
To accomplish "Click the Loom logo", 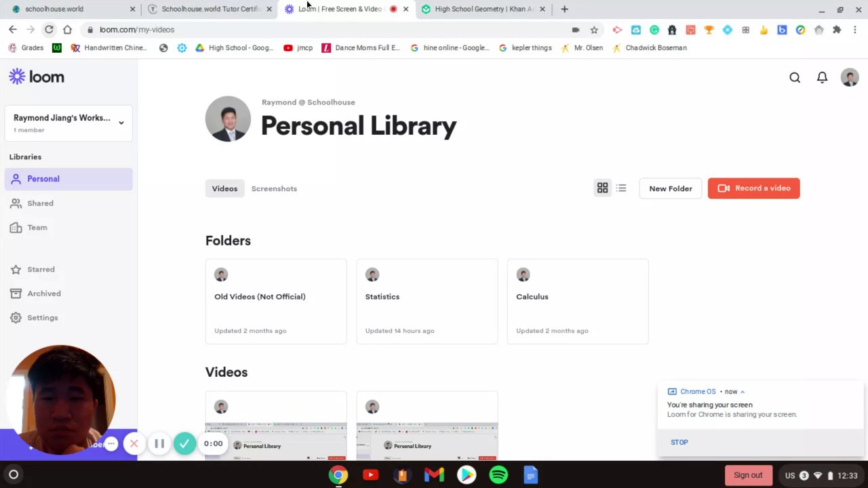I will (x=37, y=77).
